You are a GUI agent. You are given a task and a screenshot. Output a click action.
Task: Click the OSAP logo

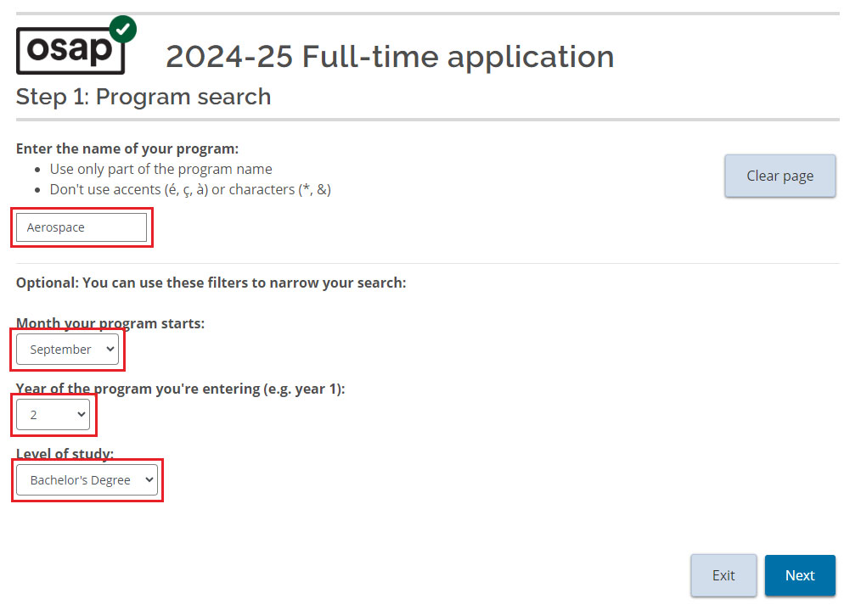70,51
